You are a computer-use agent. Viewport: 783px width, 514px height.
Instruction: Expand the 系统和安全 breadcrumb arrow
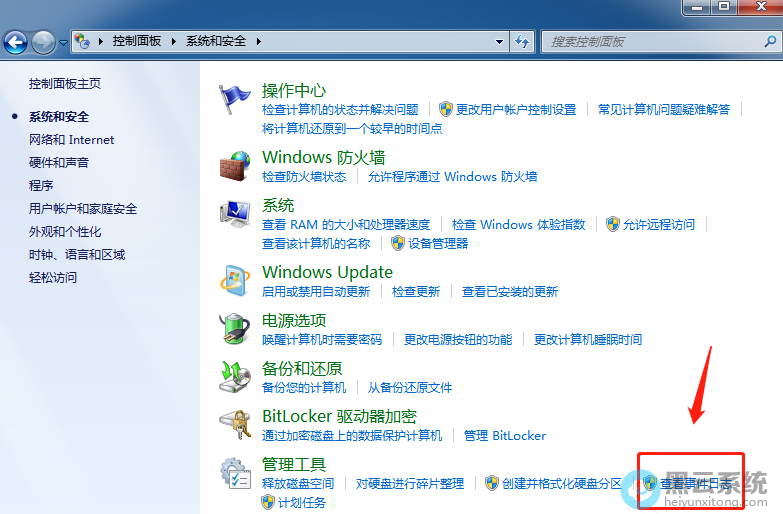[x=259, y=42]
